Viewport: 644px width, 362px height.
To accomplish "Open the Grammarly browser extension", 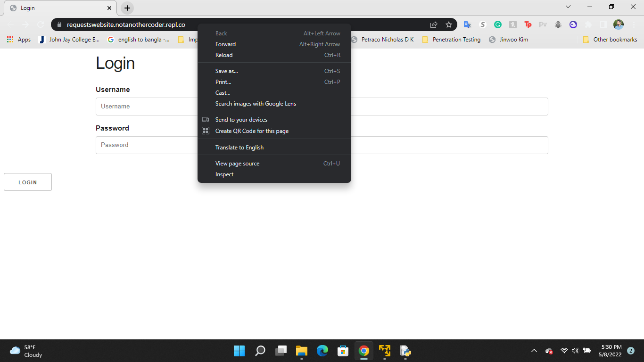I will coord(498,24).
